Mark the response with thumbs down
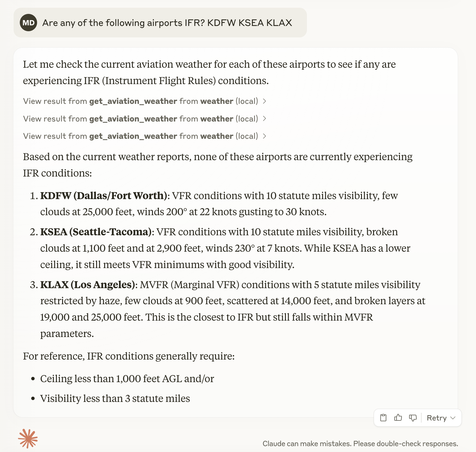Image resolution: width=476 pixels, height=452 pixels. (413, 418)
